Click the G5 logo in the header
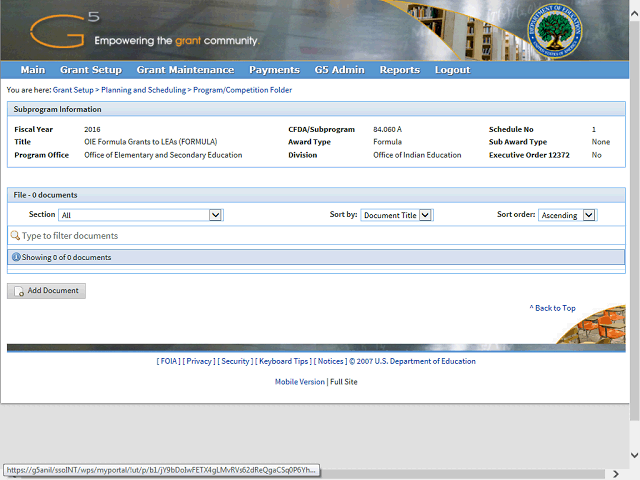The width and height of the screenshot is (640, 480). (64, 29)
